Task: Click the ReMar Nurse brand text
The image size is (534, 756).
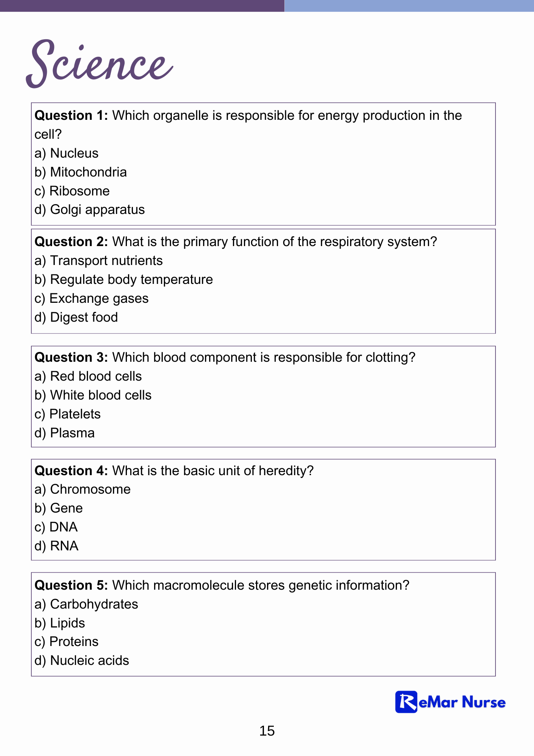Action: click(x=462, y=702)
